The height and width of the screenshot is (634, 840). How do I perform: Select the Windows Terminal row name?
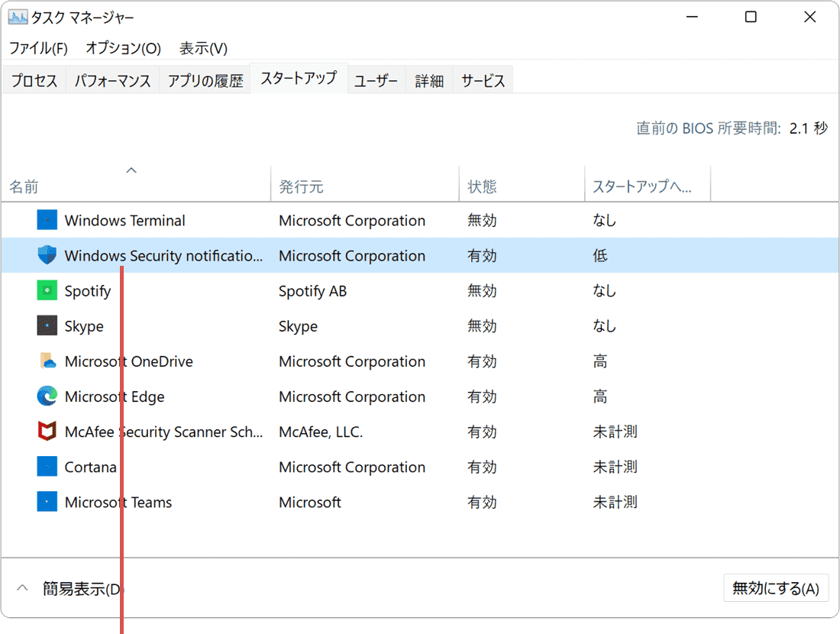(x=124, y=220)
